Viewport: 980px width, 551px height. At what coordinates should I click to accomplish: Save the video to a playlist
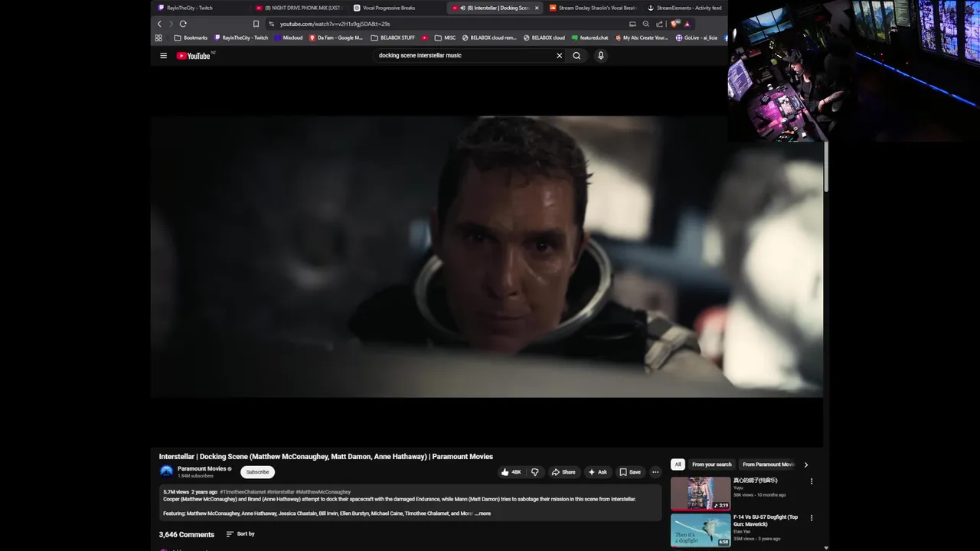click(x=630, y=472)
